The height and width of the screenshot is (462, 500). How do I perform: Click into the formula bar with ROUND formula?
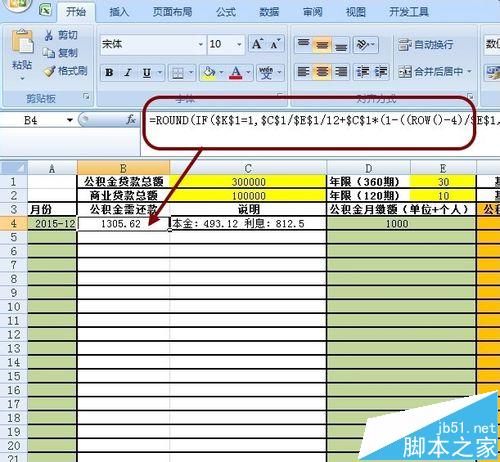321,120
